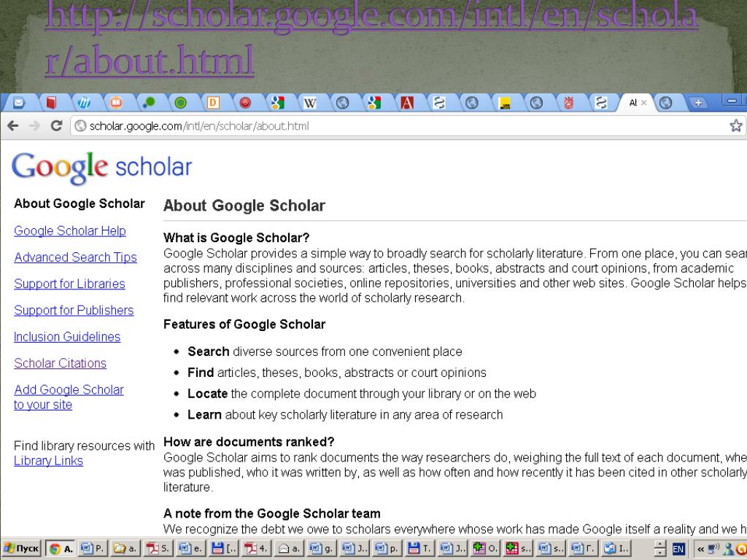Click the bold word 'Locate' in the features list

207,394
